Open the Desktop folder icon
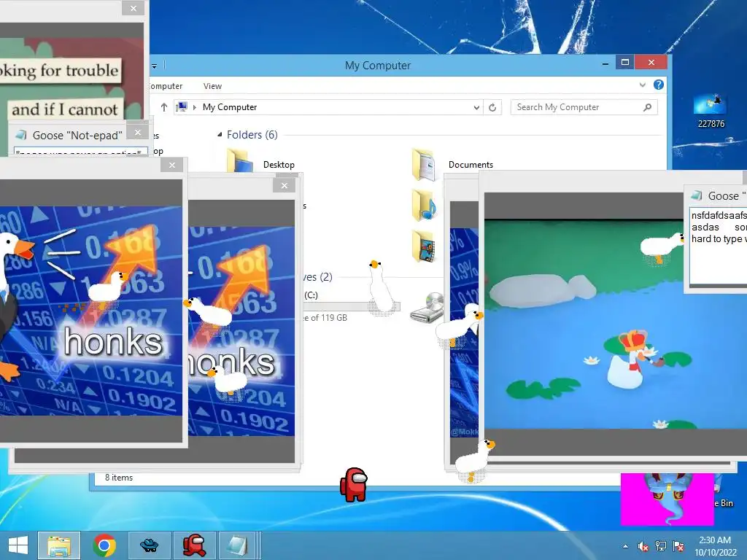This screenshot has width=747, height=560. pyautogui.click(x=240, y=160)
